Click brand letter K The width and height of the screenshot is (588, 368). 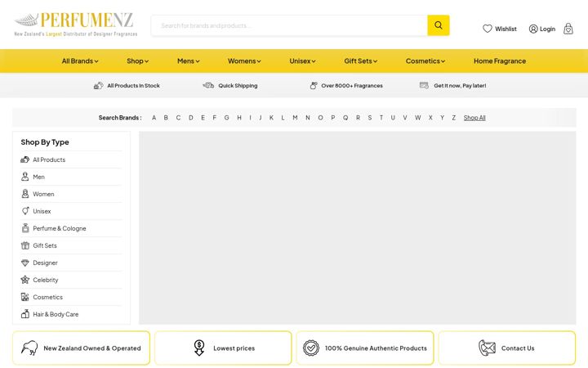tap(271, 118)
